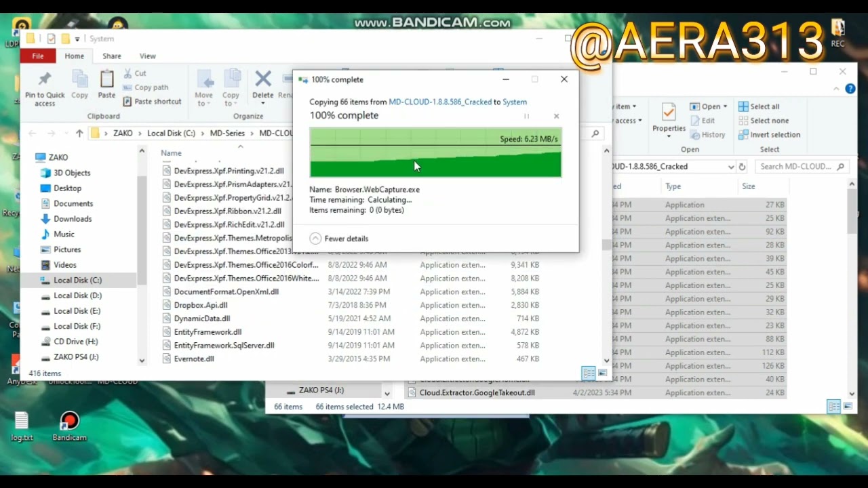Switch to the Home ribbon tab

click(x=75, y=56)
